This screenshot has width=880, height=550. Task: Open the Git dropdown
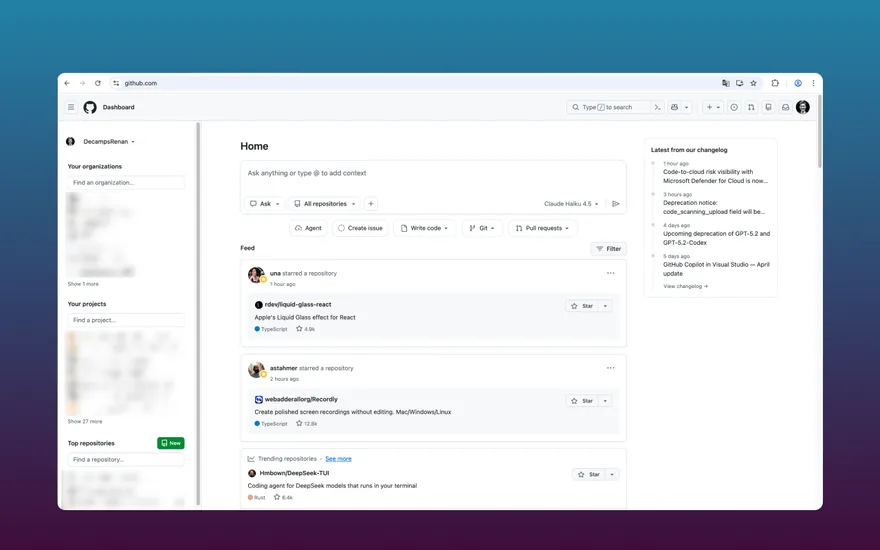[x=482, y=228]
